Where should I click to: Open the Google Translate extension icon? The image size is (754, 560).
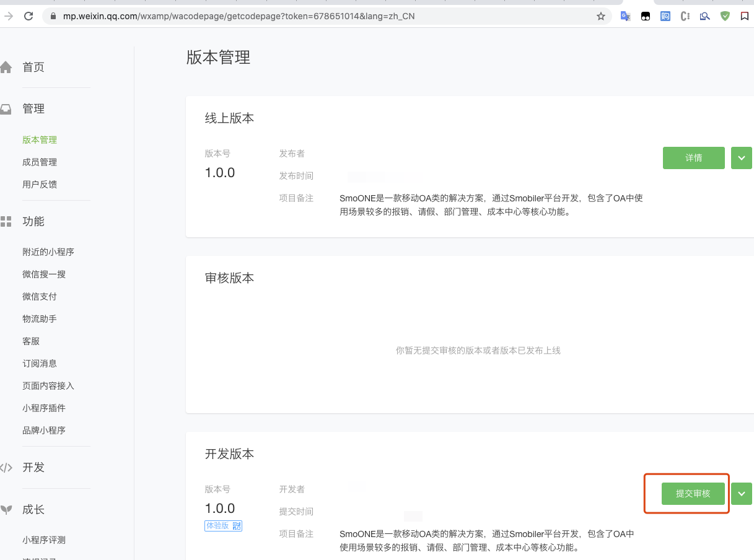(x=626, y=17)
